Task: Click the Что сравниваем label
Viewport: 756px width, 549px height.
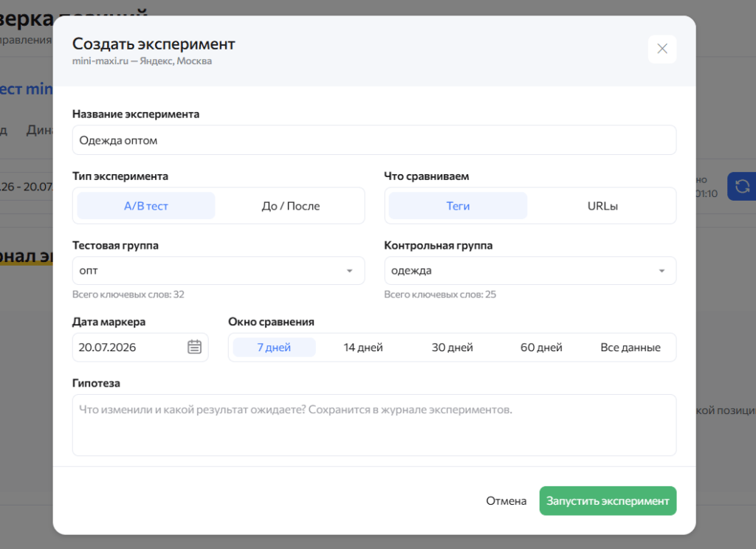Action: pos(427,176)
